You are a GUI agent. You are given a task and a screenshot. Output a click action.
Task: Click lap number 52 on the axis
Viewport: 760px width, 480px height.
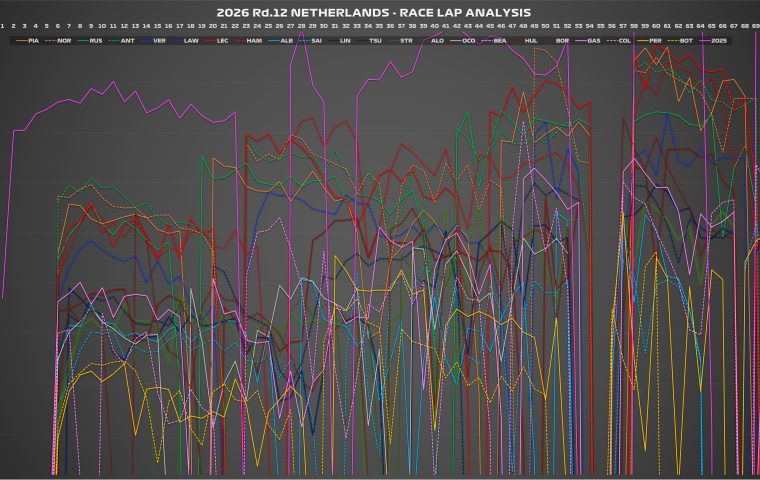[568, 26]
